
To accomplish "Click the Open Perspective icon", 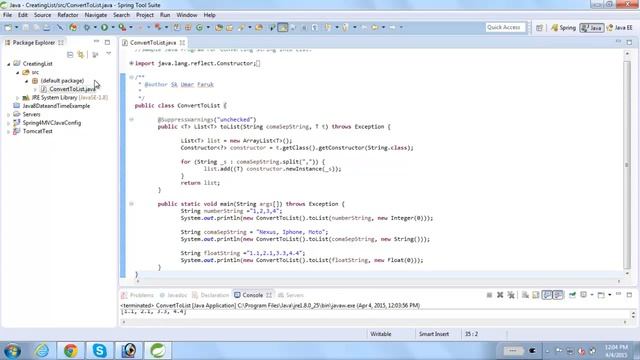I will [x=540, y=27].
